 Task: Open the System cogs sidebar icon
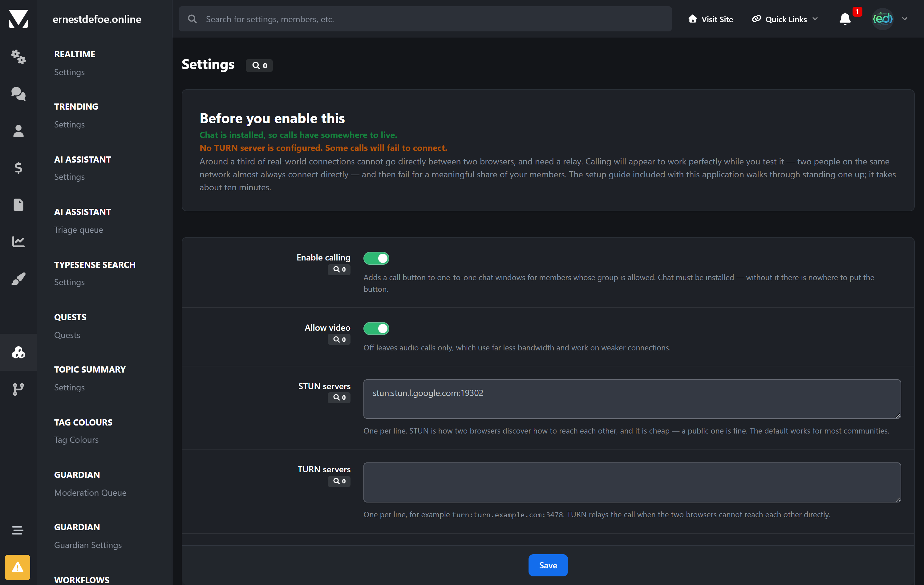coord(18,57)
